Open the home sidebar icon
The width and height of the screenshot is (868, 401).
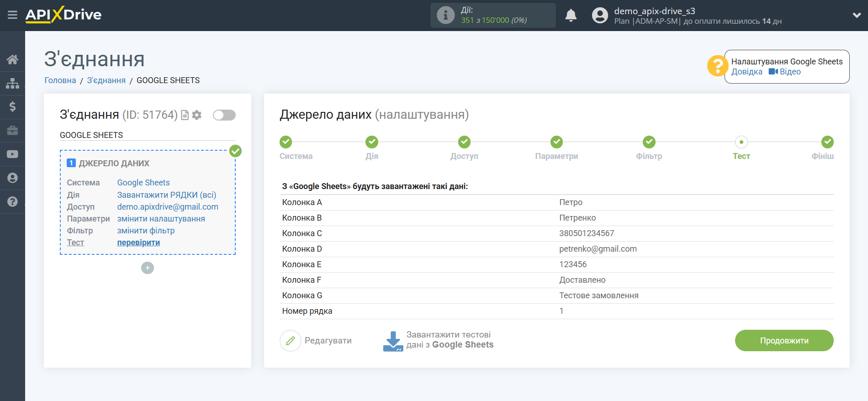(x=12, y=59)
